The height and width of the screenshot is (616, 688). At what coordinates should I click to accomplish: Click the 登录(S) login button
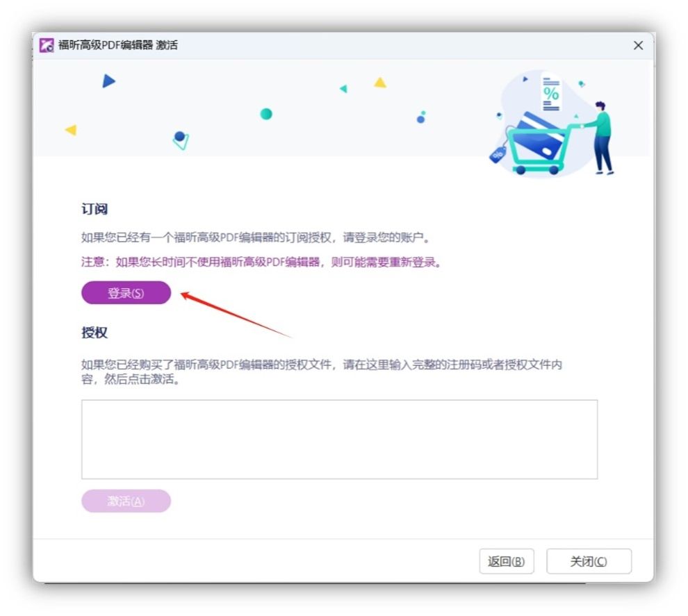click(x=126, y=293)
